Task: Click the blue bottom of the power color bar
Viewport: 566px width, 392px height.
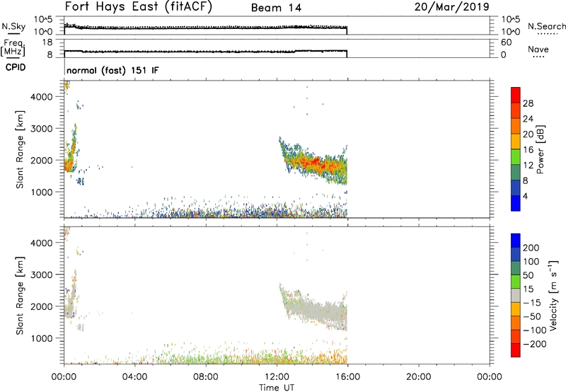Action: [516, 203]
